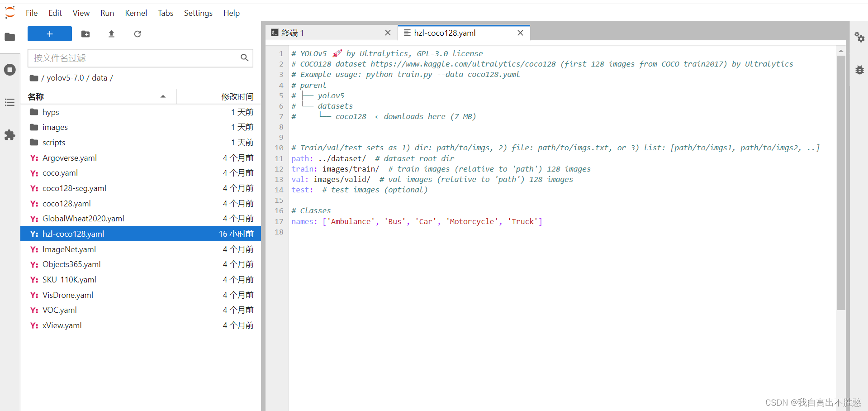This screenshot has height=411, width=868.
Task: Select the highlighted hzl-coco128.yaml file
Action: coord(141,234)
